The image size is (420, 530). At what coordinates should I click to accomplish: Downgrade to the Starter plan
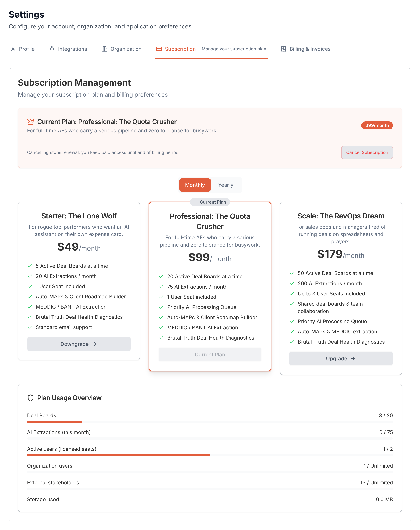(79, 344)
